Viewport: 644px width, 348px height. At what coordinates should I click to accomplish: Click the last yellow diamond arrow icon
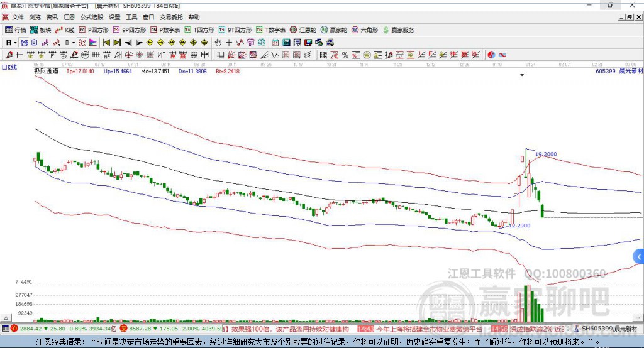[204, 43]
